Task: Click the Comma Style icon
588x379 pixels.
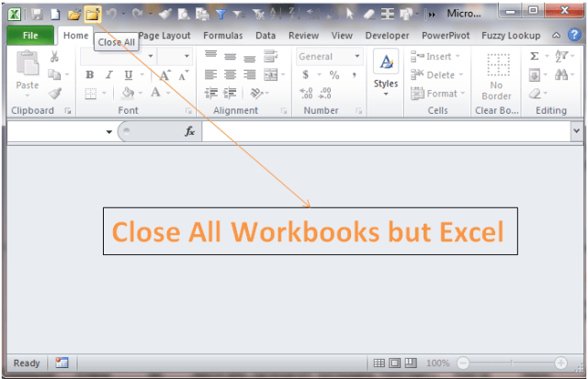Action: (x=354, y=75)
